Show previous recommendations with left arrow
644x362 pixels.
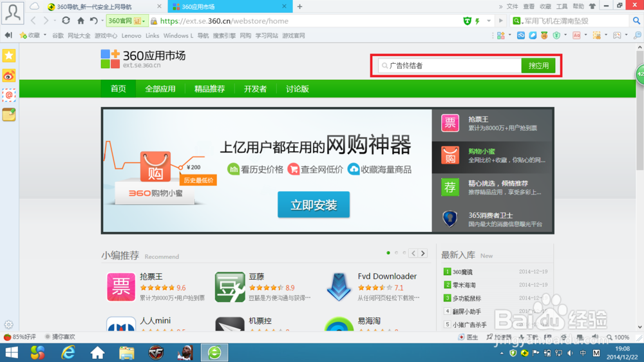coord(413,253)
